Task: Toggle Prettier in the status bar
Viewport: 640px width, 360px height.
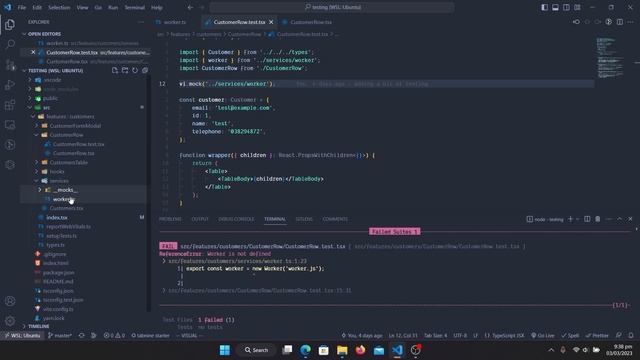Action: [597, 336]
